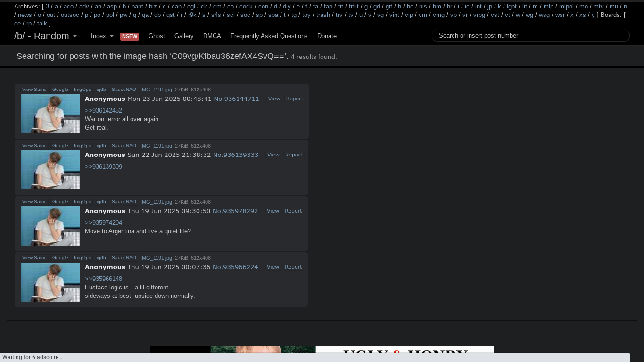
Task: Open SauceNAO for post 936139333 image
Action: tap(124, 146)
